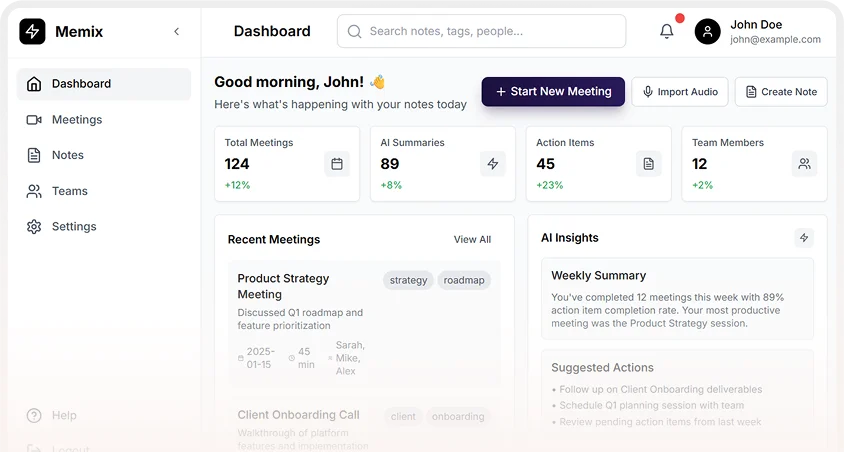844x452 pixels.
Task: Click the people icon beside Teams
Action: point(34,191)
